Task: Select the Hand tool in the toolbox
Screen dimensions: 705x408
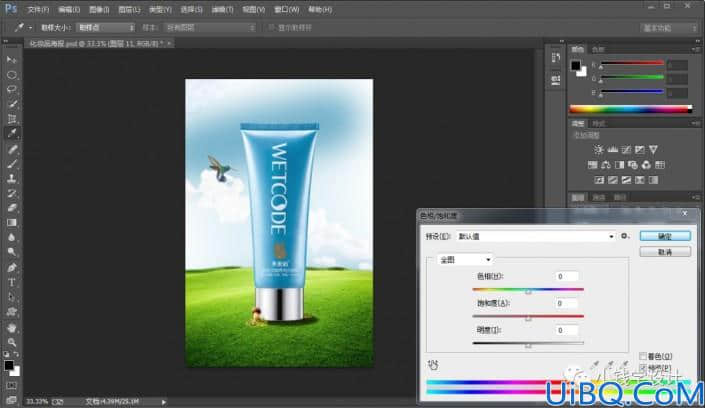Action: [12, 328]
